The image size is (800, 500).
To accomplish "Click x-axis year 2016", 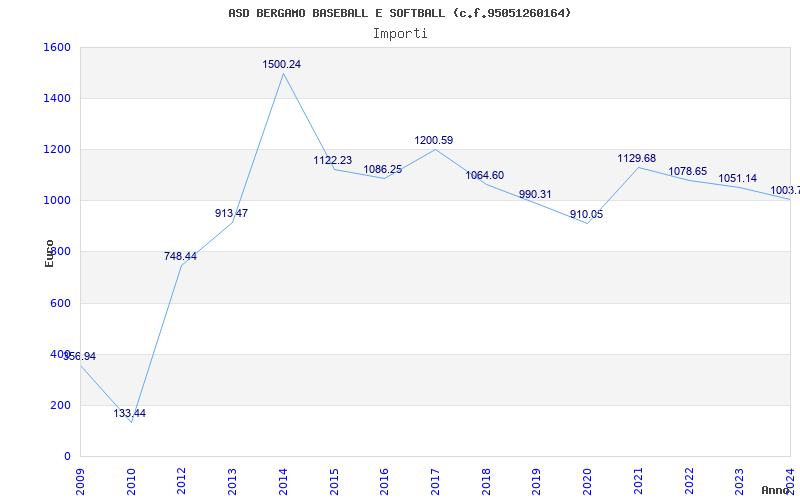I will click(384, 481).
